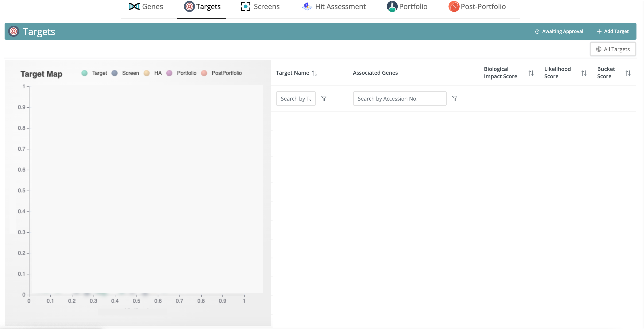Image resolution: width=644 pixels, height=329 pixels.
Task: Click the Hit Assessment microscope icon
Action: (307, 6)
